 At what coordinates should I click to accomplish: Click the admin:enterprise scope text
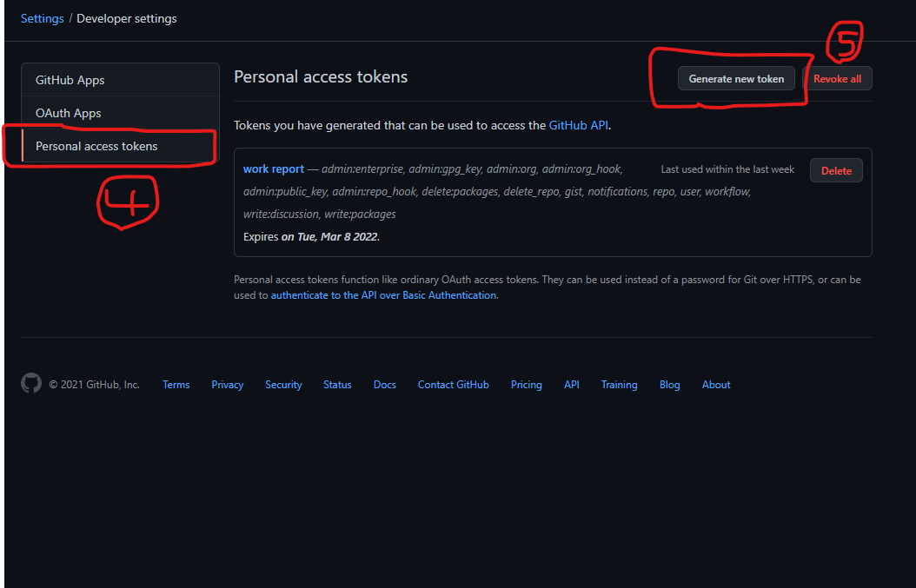pos(362,169)
